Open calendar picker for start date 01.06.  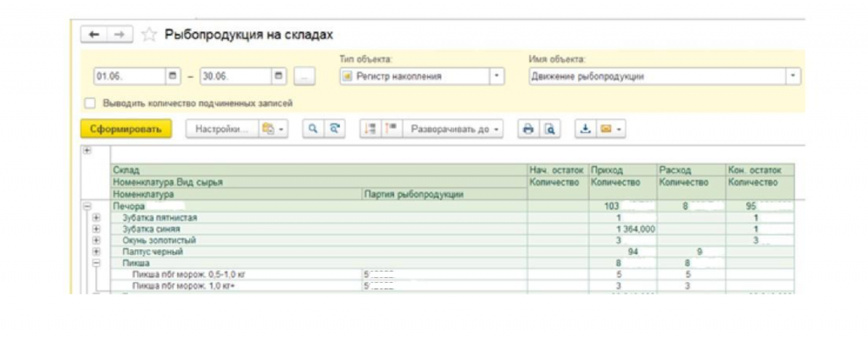tap(173, 76)
